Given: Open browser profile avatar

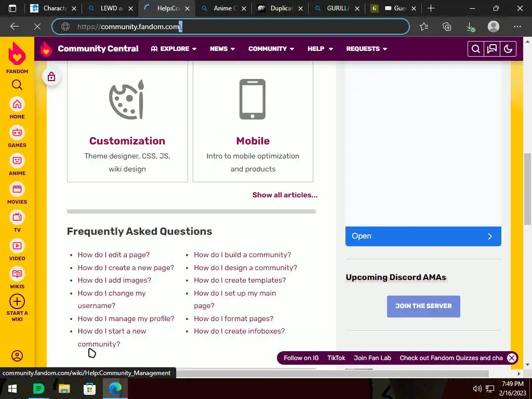Looking at the screenshot, I should [x=494, y=26].
